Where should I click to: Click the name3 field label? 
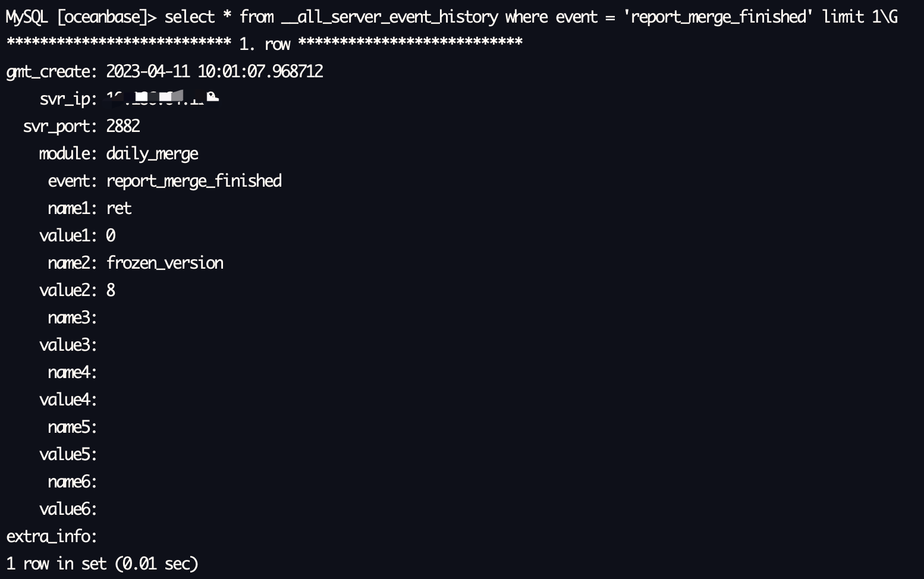pos(73,318)
